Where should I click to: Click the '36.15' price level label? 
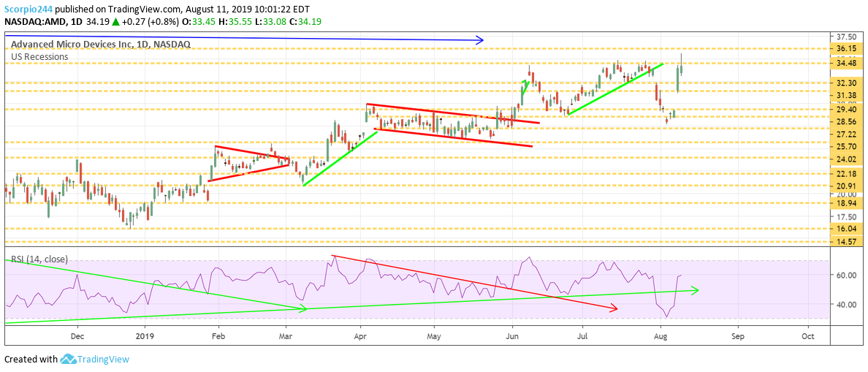846,48
